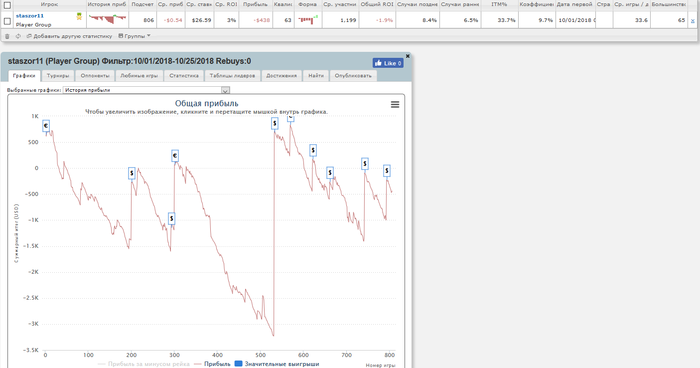Tick the checkbox for the staszor11 row
This screenshot has height=368, width=700.
tap(7, 21)
